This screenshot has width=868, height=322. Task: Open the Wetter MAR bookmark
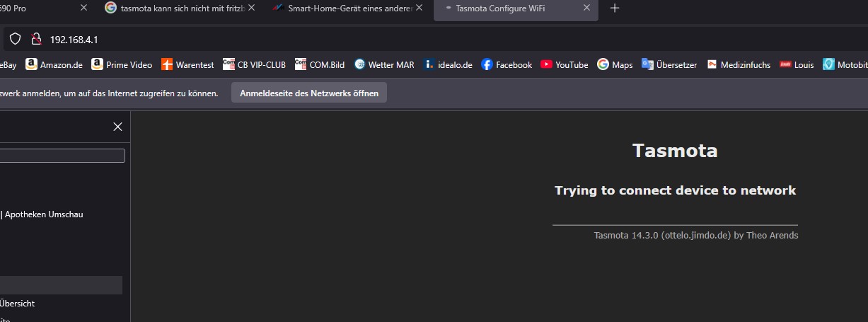click(x=384, y=64)
